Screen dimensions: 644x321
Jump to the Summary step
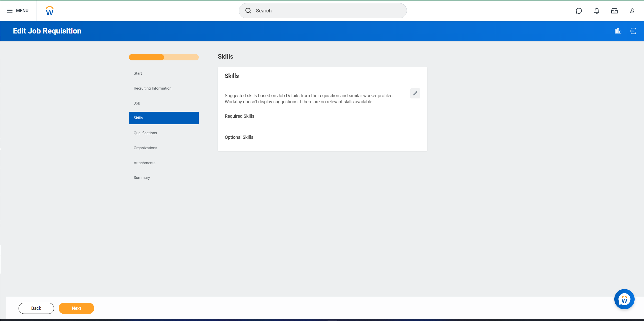pyautogui.click(x=142, y=177)
